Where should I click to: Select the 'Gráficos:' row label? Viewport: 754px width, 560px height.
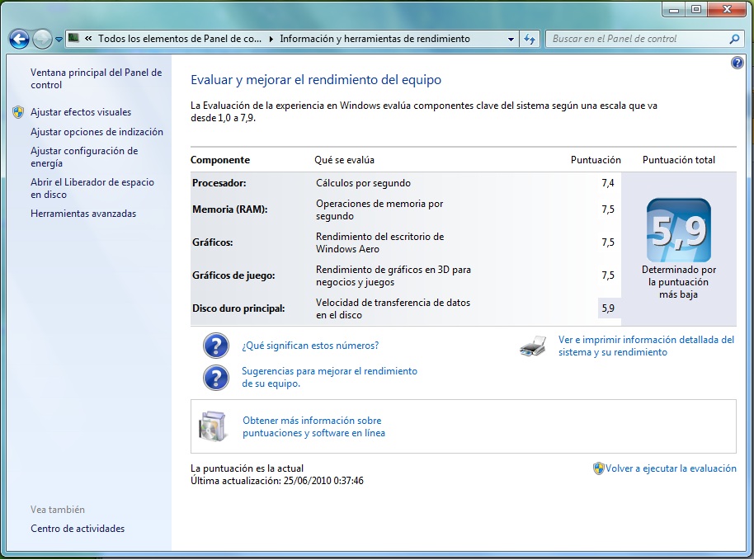tap(213, 242)
